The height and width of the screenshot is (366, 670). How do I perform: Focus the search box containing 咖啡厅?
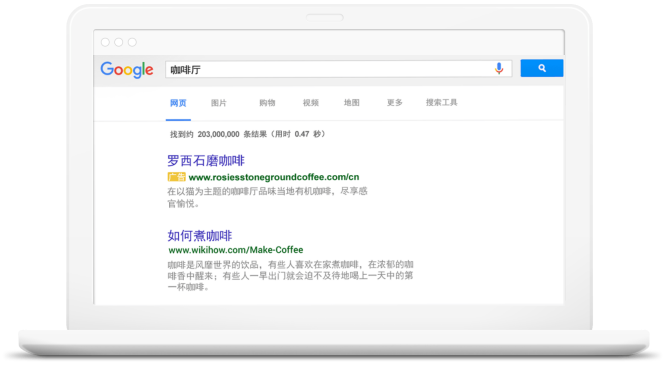338,69
